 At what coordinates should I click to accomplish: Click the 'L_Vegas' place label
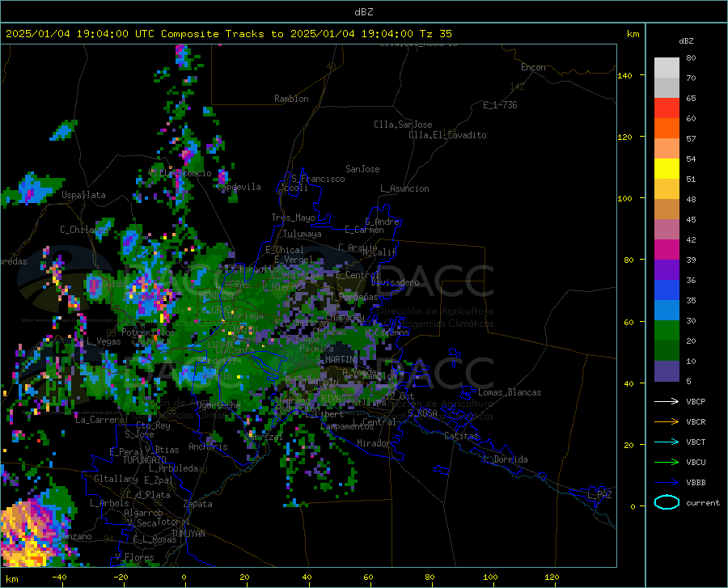click(x=104, y=341)
